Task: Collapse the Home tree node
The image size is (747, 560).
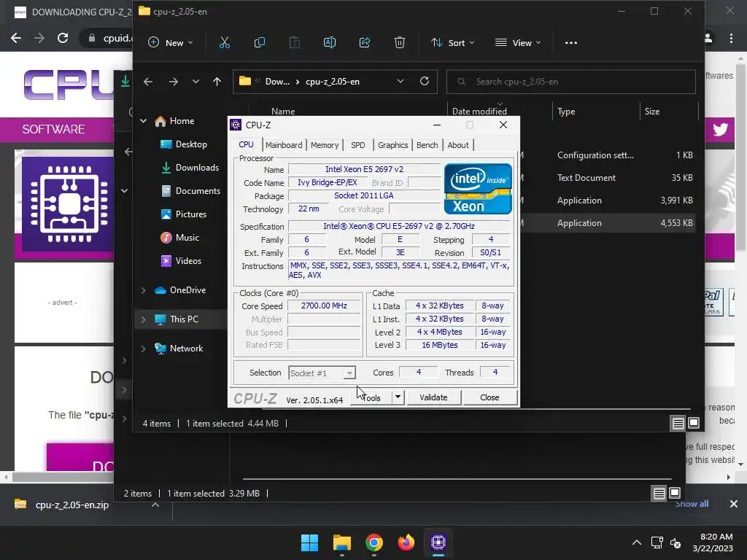Action: pos(143,121)
